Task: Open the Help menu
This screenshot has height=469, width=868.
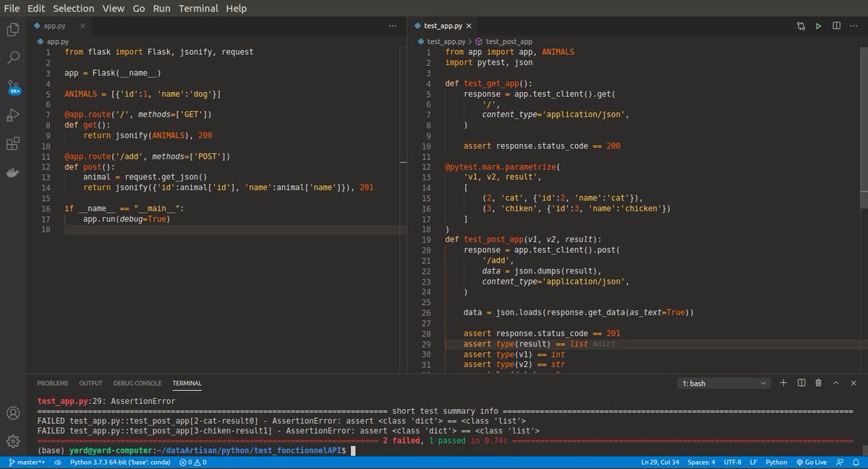Action: click(236, 8)
